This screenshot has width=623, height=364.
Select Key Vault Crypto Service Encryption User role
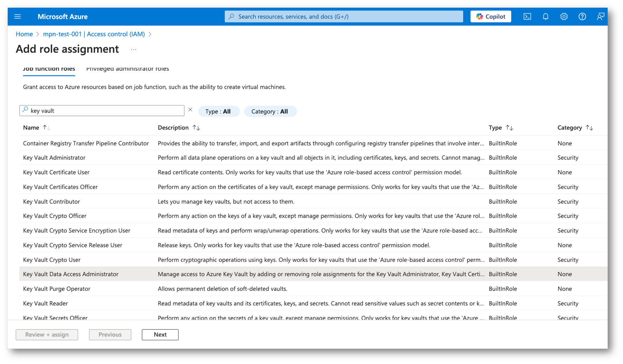(77, 231)
